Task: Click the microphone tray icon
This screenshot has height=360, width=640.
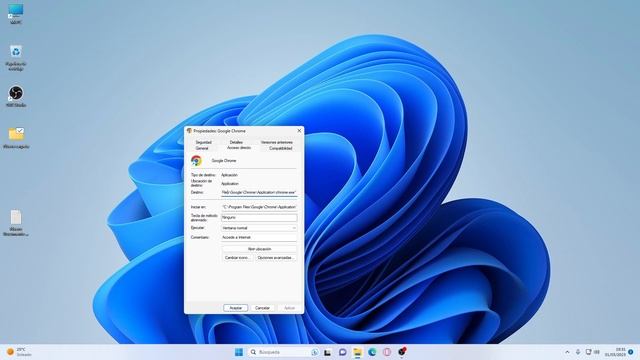Action: (x=578, y=352)
